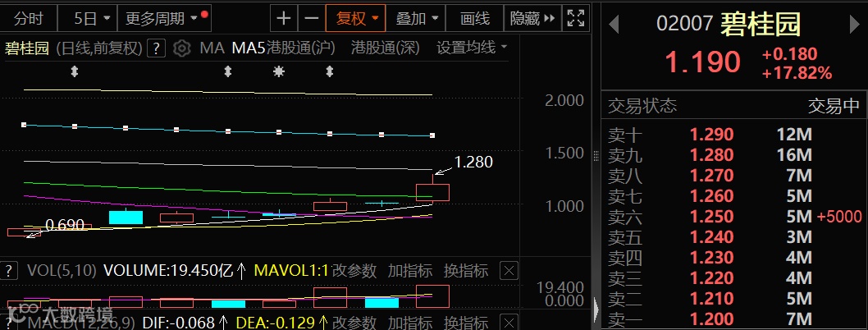Click the latest red candlestick near 1.280
Screen dimensions: 868x330
pyautogui.click(x=432, y=192)
